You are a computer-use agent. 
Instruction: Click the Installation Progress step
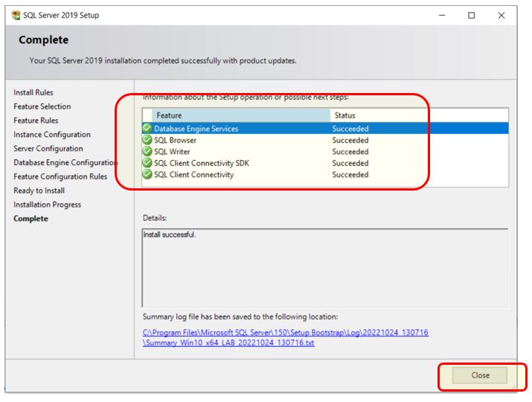pos(47,205)
